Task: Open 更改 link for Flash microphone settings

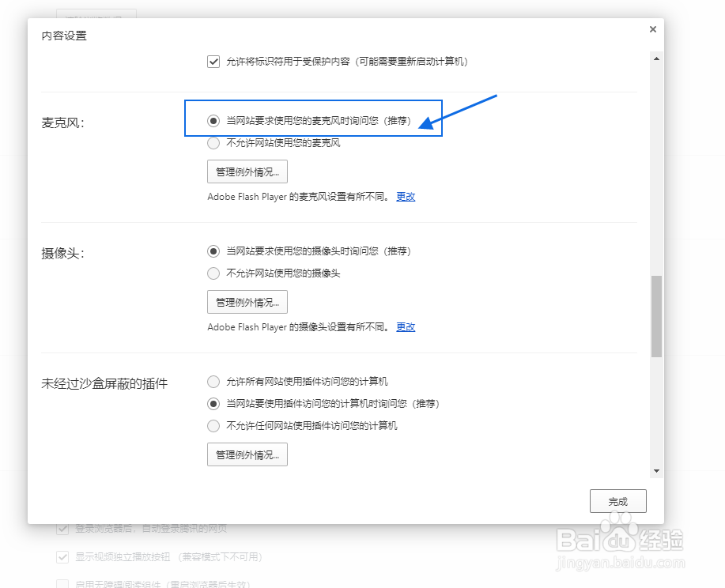Action: [406, 197]
